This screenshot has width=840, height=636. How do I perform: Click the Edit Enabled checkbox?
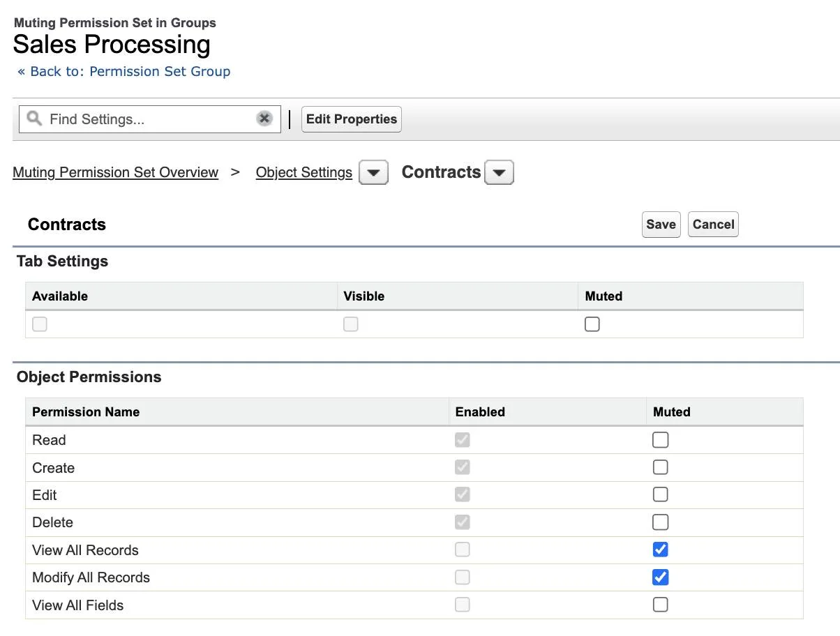(463, 494)
